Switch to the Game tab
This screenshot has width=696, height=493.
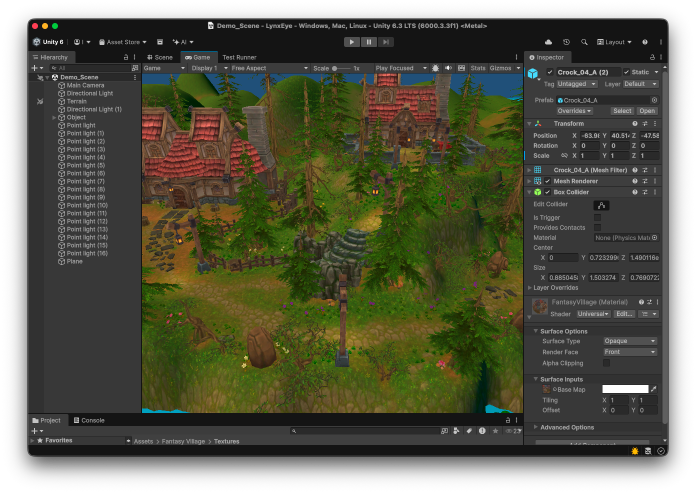pyautogui.click(x=198, y=57)
